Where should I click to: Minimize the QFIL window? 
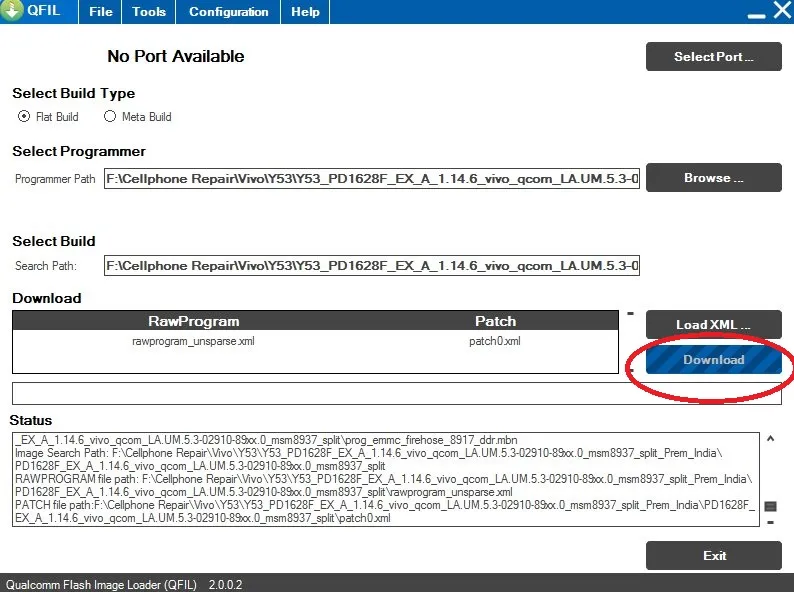point(756,15)
